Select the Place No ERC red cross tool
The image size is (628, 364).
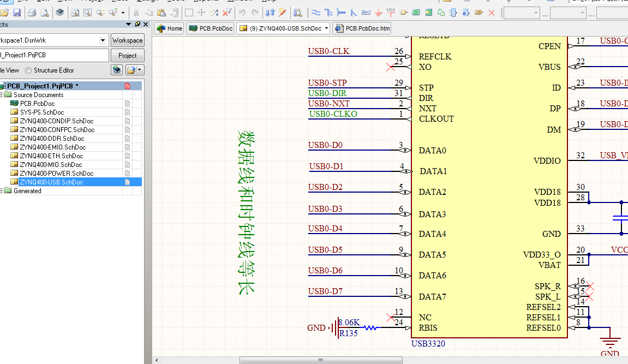coord(492,13)
